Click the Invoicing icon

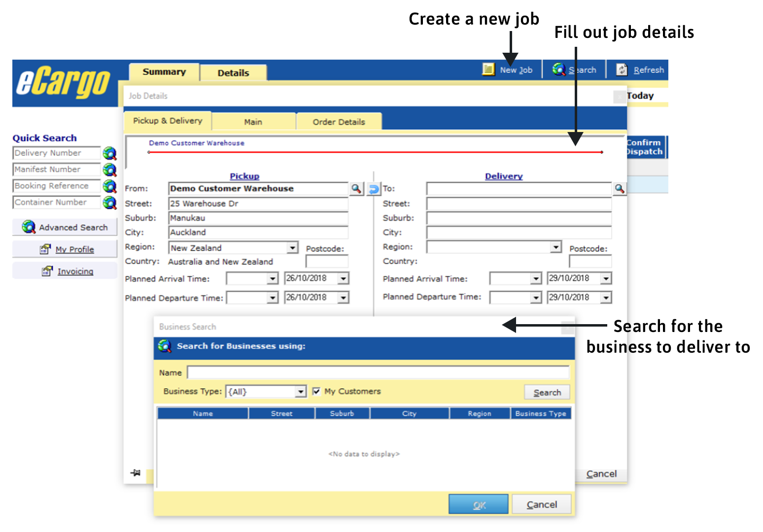tap(47, 271)
